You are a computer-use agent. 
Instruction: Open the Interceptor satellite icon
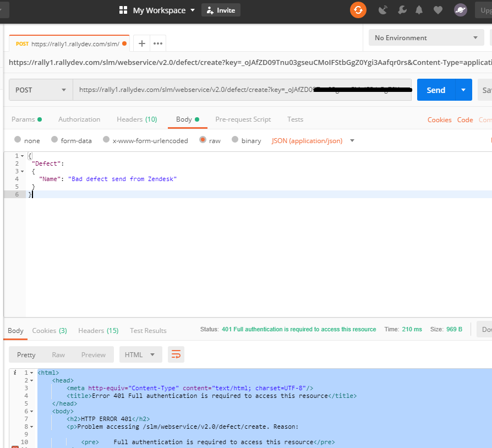[382, 10]
